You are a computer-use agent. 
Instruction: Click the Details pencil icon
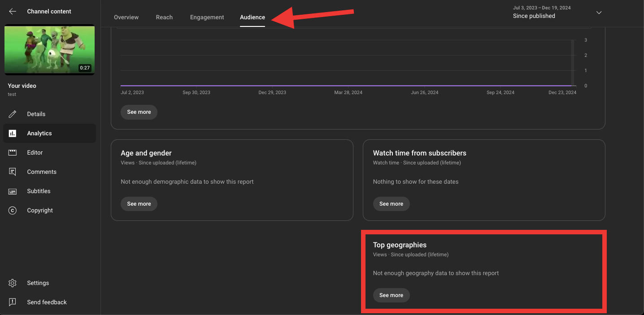[x=13, y=114]
